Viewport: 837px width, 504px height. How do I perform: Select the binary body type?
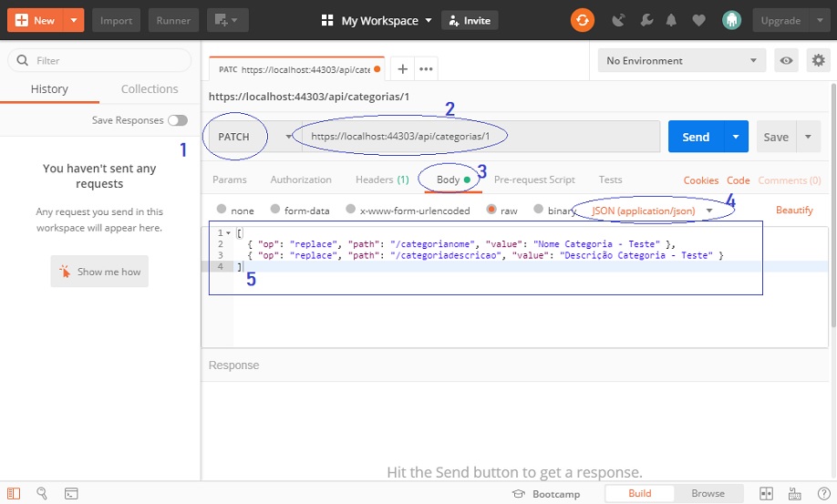[x=538, y=209]
